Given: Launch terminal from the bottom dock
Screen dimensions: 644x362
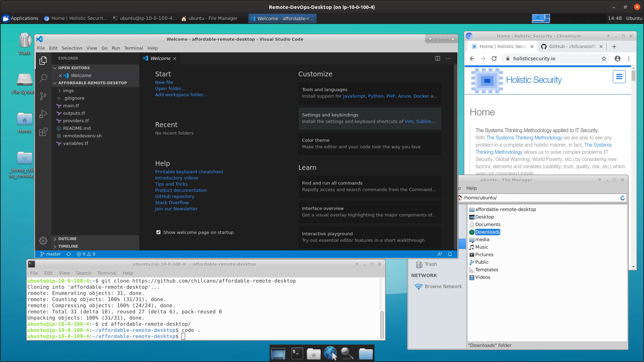Looking at the screenshot, I should click(297, 353).
